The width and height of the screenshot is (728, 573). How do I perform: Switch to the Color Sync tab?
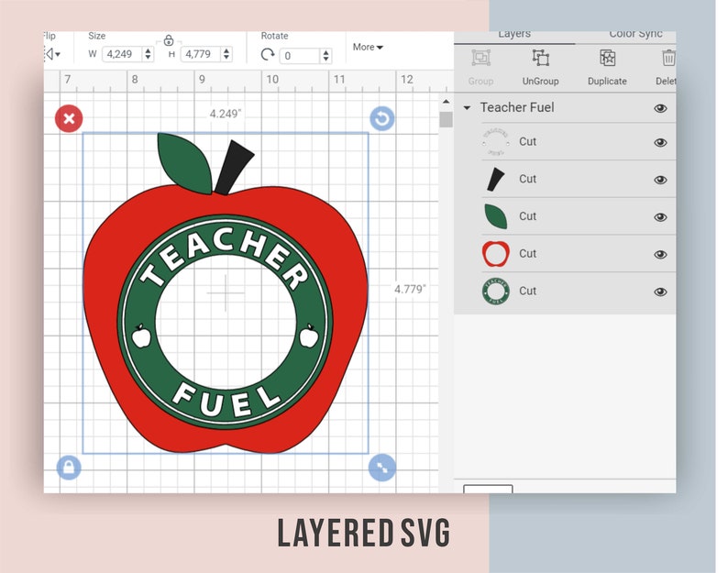point(635,34)
